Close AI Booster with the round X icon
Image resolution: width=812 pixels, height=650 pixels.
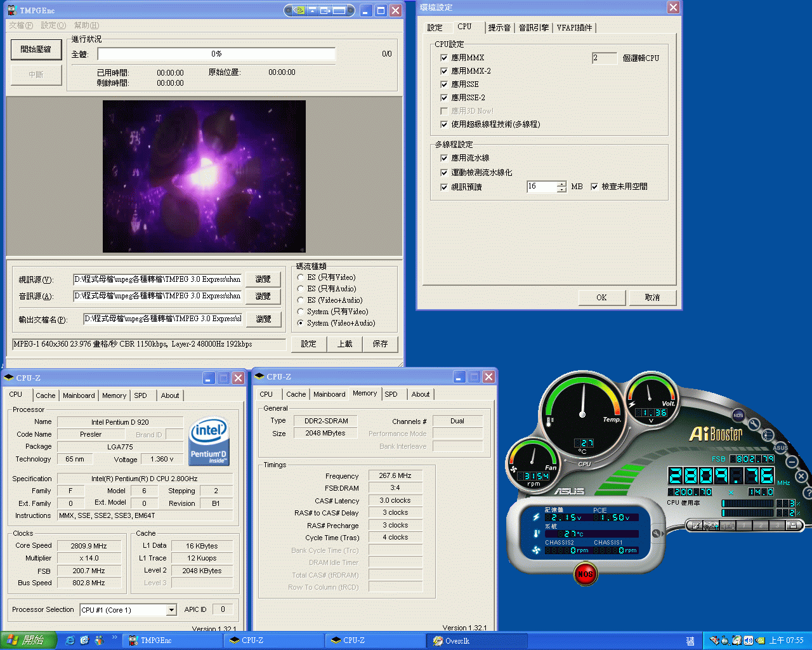point(801,476)
